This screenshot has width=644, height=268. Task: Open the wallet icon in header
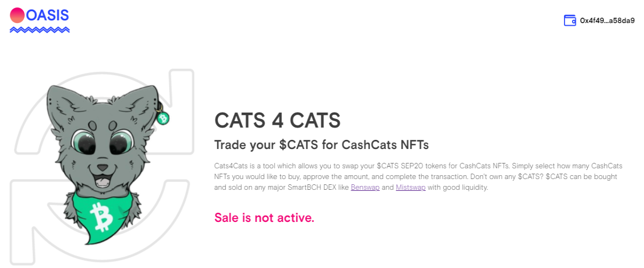coord(570,21)
